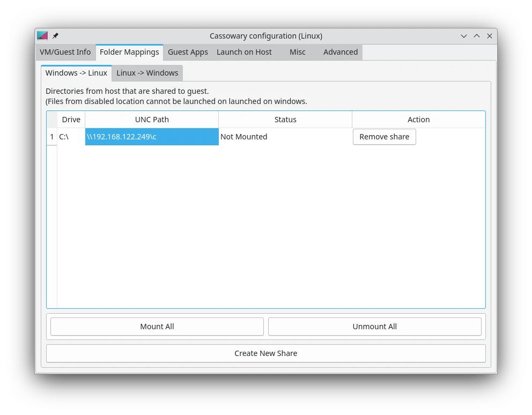Open the Guest Apps tab
Viewport: 532px width, 415px height.
tap(188, 52)
